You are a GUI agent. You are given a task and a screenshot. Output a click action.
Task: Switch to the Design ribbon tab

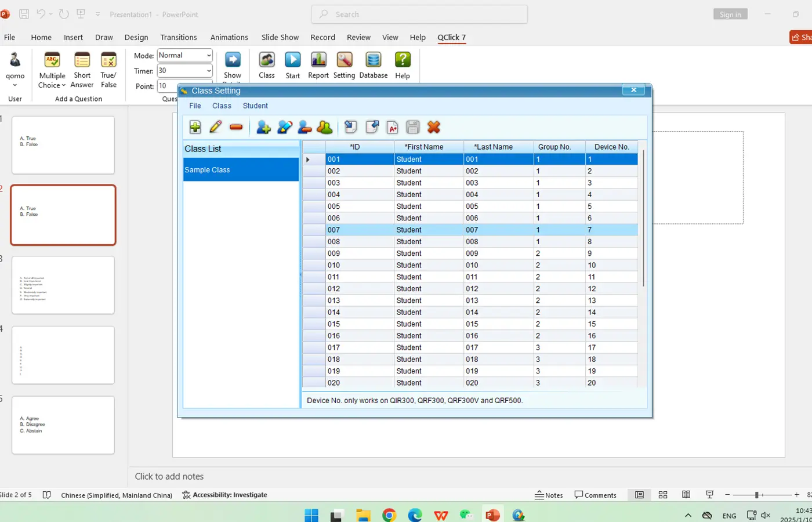(136, 37)
